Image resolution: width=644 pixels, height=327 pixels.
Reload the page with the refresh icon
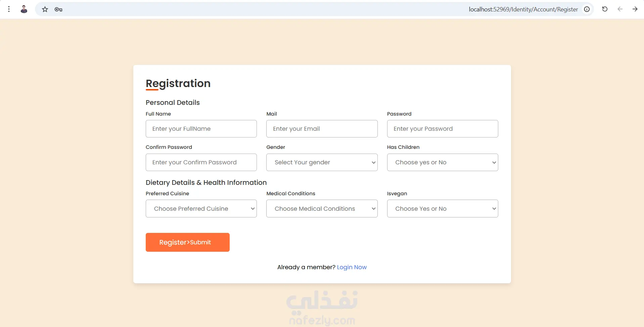[605, 9]
